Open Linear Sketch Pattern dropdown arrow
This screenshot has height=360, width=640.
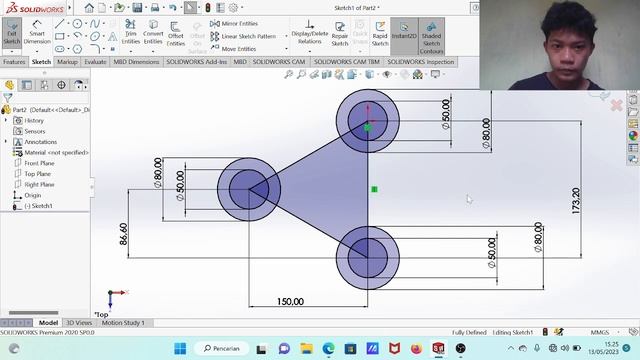[286, 36]
